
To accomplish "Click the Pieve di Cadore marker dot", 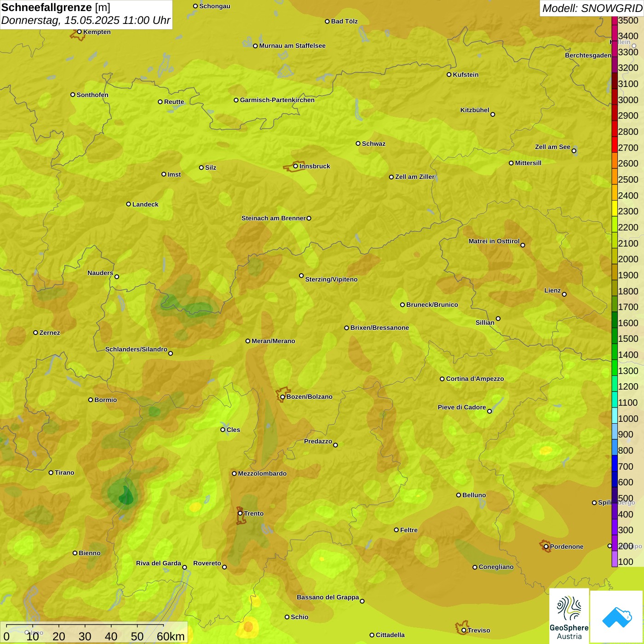I will tap(489, 411).
